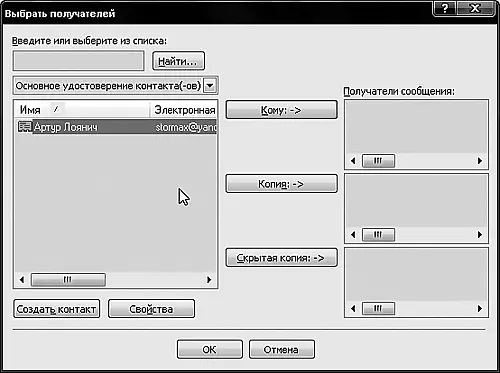
Task: Click the help question mark button
Action: [445, 8]
